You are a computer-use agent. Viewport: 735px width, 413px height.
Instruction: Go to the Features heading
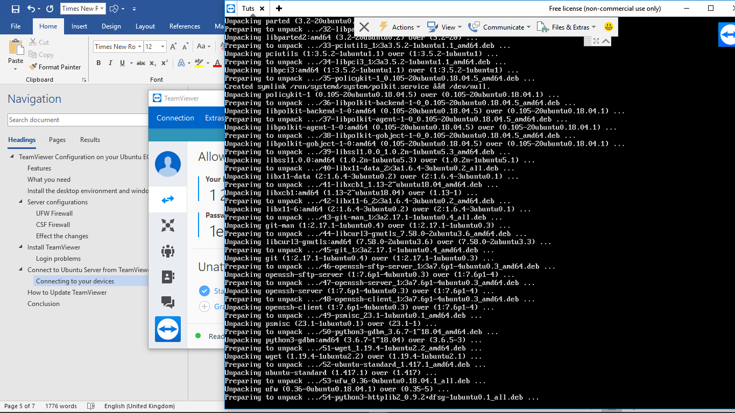(x=39, y=168)
